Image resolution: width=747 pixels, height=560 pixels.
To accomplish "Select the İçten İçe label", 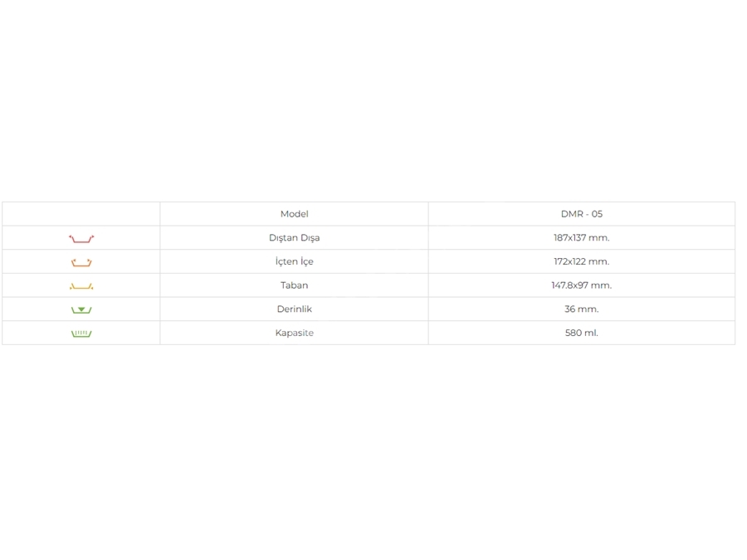I will pos(295,261).
